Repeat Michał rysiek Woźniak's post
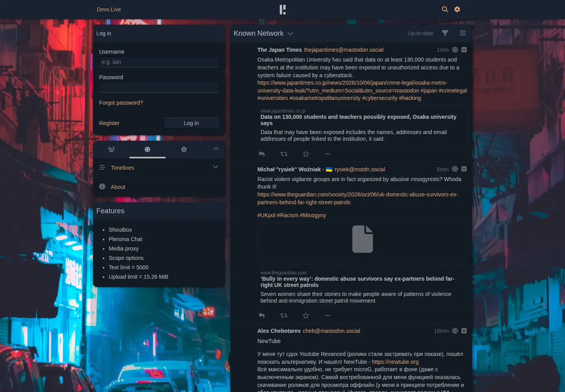The image size is (565, 392). tap(284, 316)
